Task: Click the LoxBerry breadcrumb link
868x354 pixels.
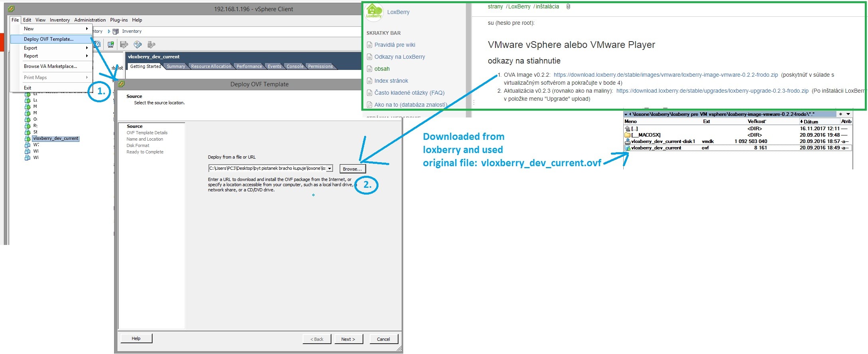Action: (519, 6)
